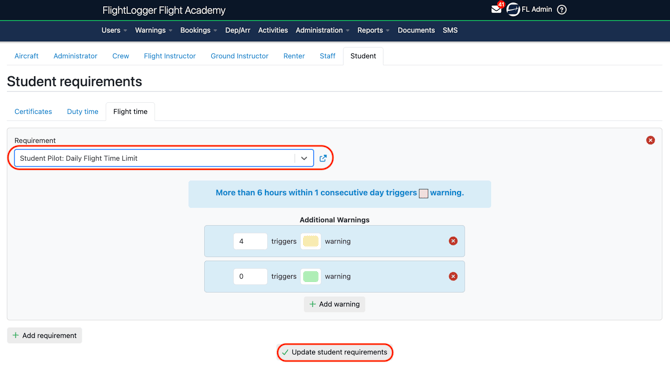Select the Flight time sub-tab
This screenshot has width=670, height=365.
(130, 112)
